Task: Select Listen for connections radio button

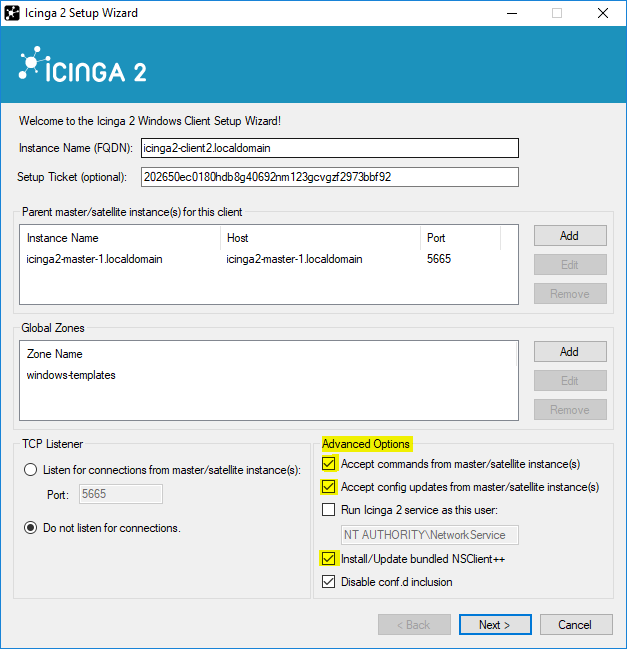Action: coord(31,470)
